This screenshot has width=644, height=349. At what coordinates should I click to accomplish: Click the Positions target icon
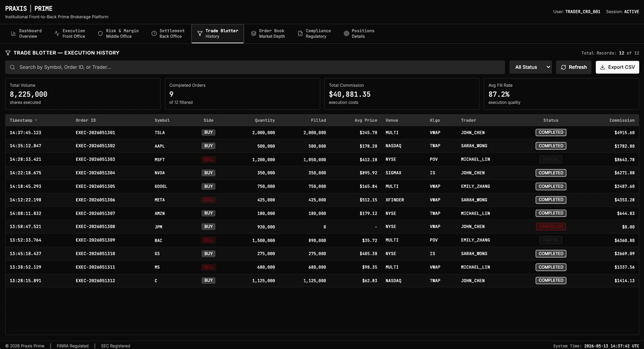point(346,34)
